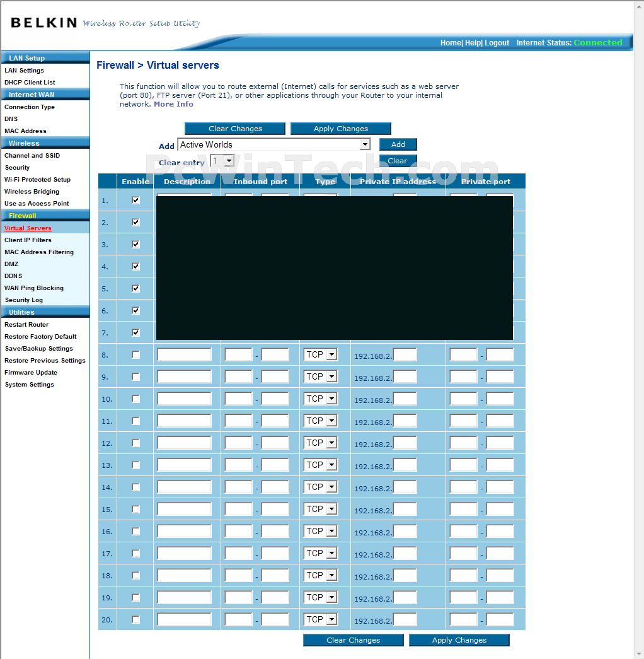Viewport: 644px width, 659px height.
Task: Click the Description field on row 20
Action: [185, 619]
